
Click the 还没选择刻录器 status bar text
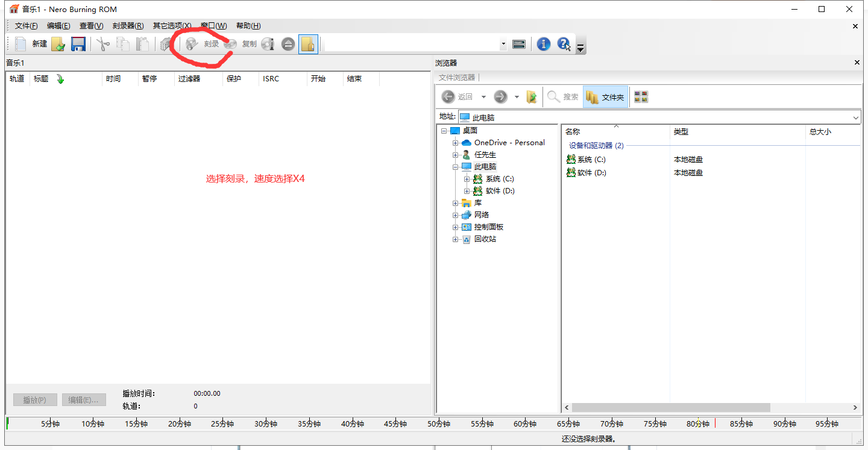pyautogui.click(x=589, y=439)
